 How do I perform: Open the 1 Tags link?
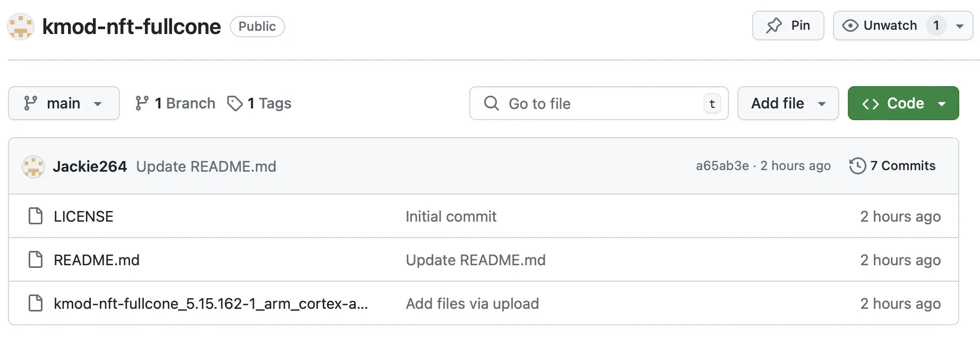pyautogui.click(x=260, y=103)
